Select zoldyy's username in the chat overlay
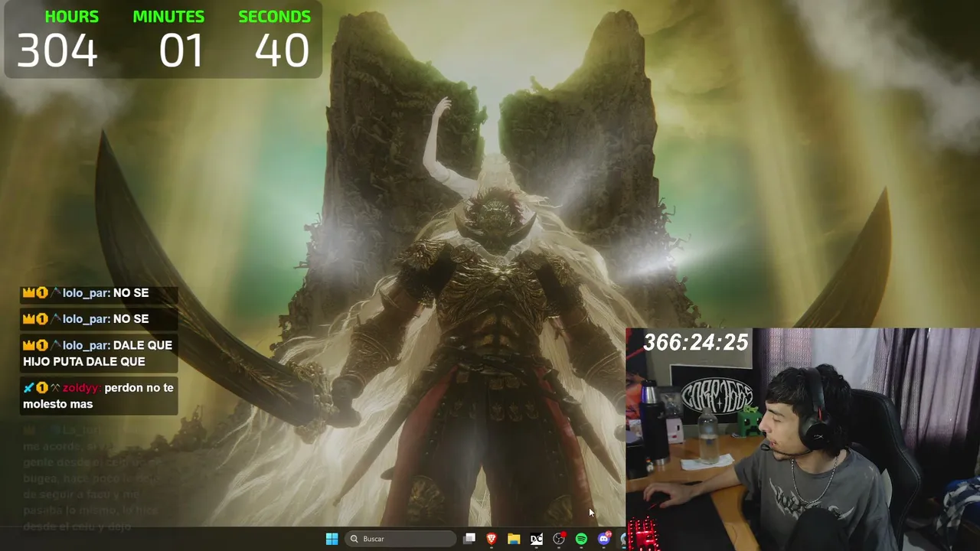Screen dimensions: 980x551 coord(82,388)
